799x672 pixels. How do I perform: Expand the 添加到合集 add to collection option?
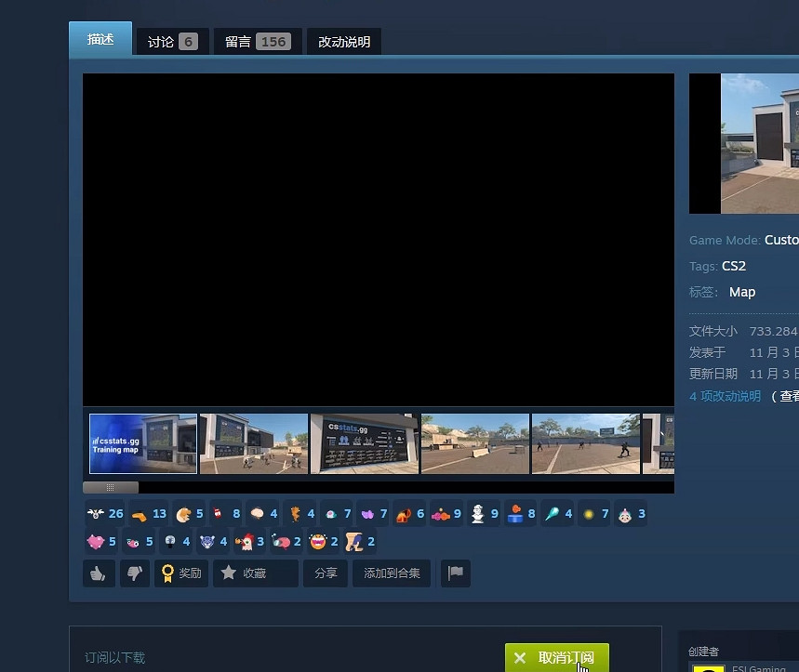click(392, 573)
